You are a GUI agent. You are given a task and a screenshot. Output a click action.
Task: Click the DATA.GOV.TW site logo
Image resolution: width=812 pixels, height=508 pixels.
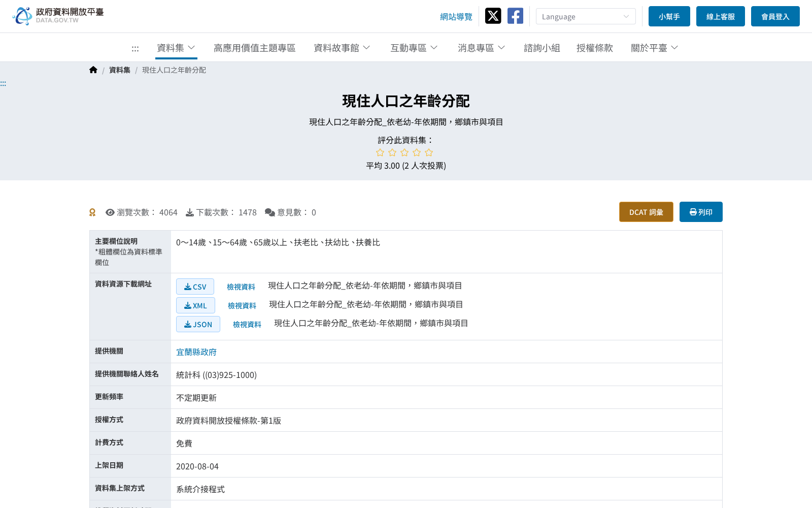(58, 16)
